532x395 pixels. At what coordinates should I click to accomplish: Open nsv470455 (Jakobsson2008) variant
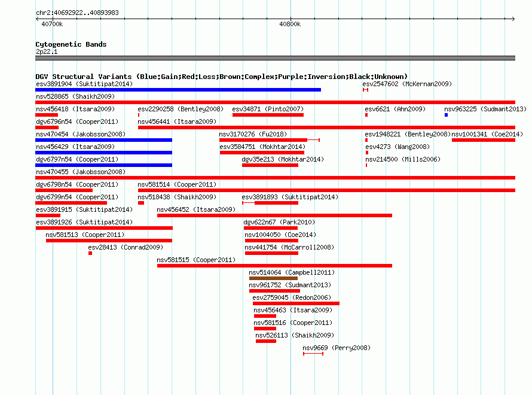pyautogui.click(x=81, y=172)
